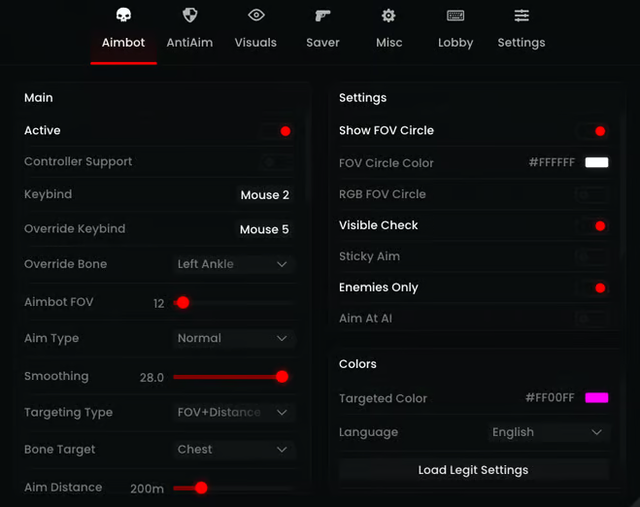
Task: Click the shield icon above AntiAim
Action: 190,15
